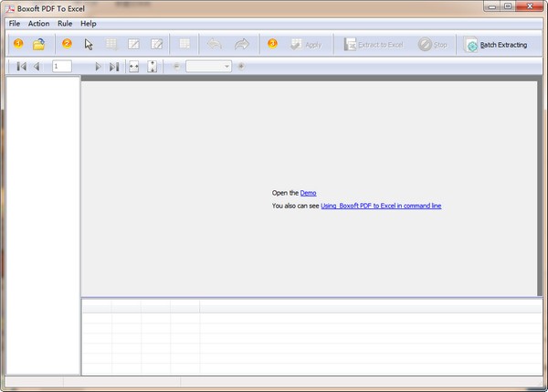Open Batch Extracting

click(496, 45)
